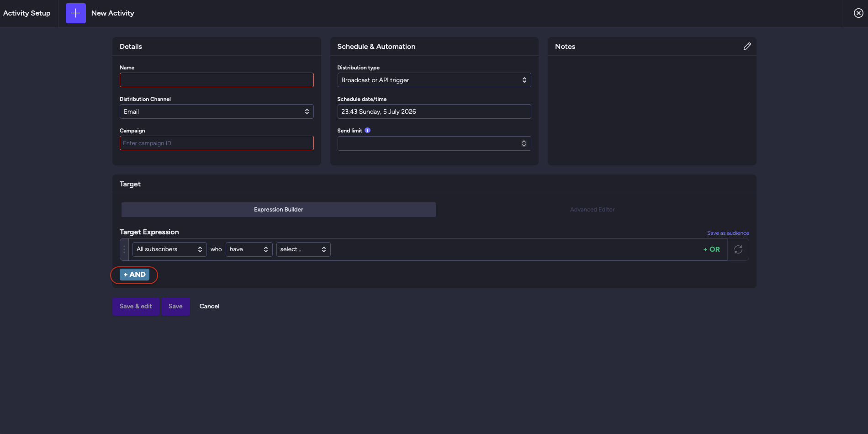Click the Campaign ID input field
This screenshot has width=868, height=434.
217,143
